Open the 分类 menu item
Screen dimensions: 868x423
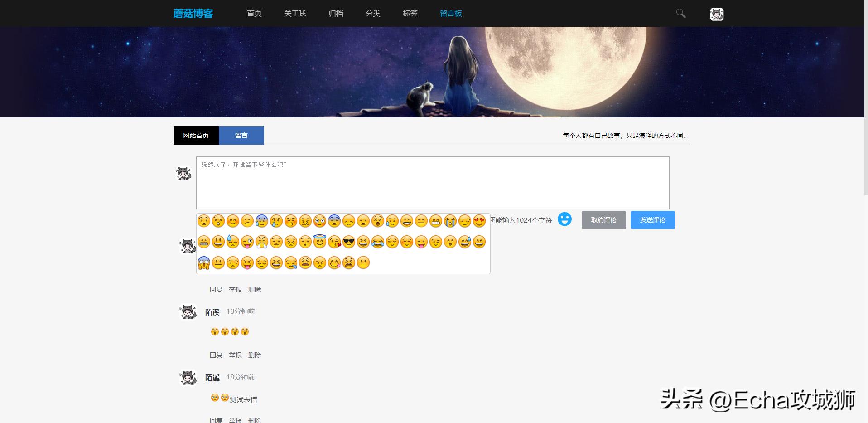click(372, 13)
